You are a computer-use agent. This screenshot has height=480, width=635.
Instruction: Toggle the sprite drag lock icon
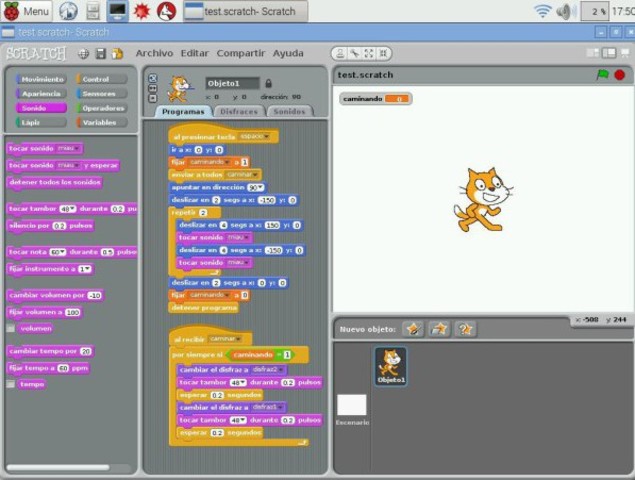(268, 84)
